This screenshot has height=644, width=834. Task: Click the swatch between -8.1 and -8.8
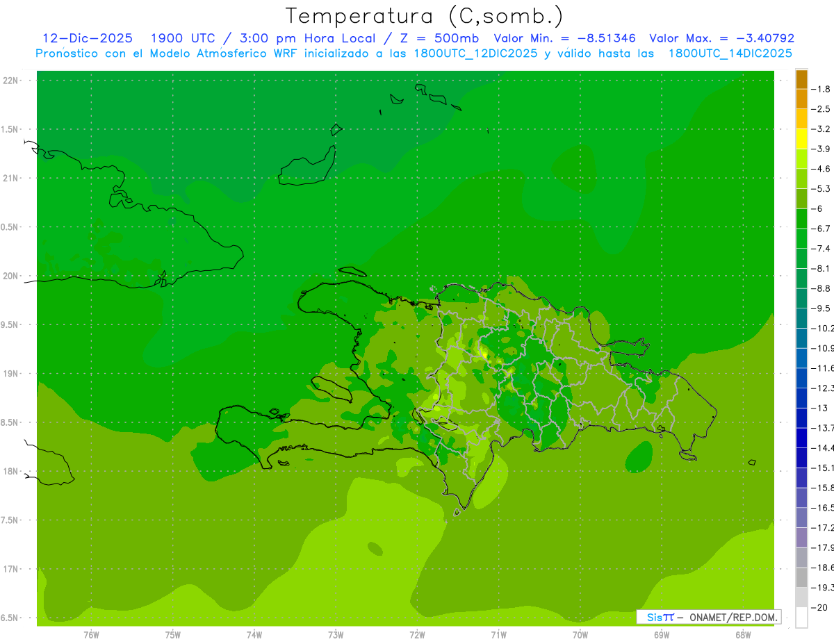pos(801,279)
